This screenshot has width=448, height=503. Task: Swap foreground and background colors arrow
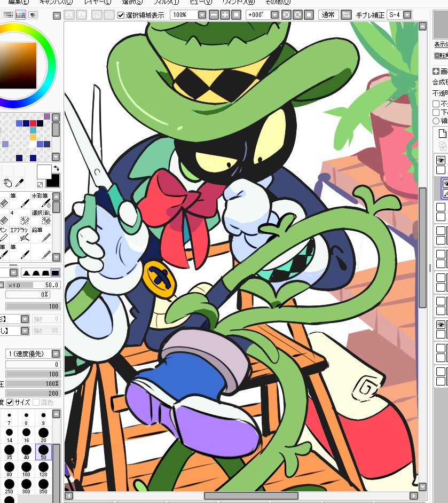pos(56,168)
